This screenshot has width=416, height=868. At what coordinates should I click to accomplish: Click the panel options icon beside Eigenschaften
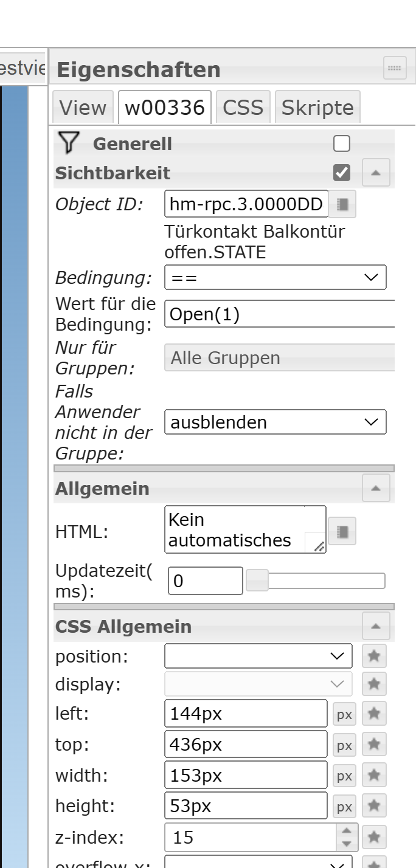tap(395, 68)
